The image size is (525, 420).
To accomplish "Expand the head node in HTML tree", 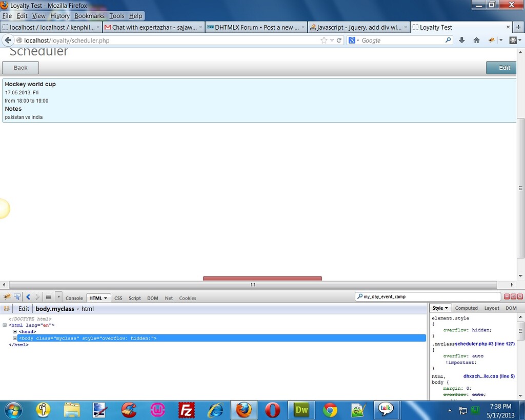I will [x=15, y=332].
